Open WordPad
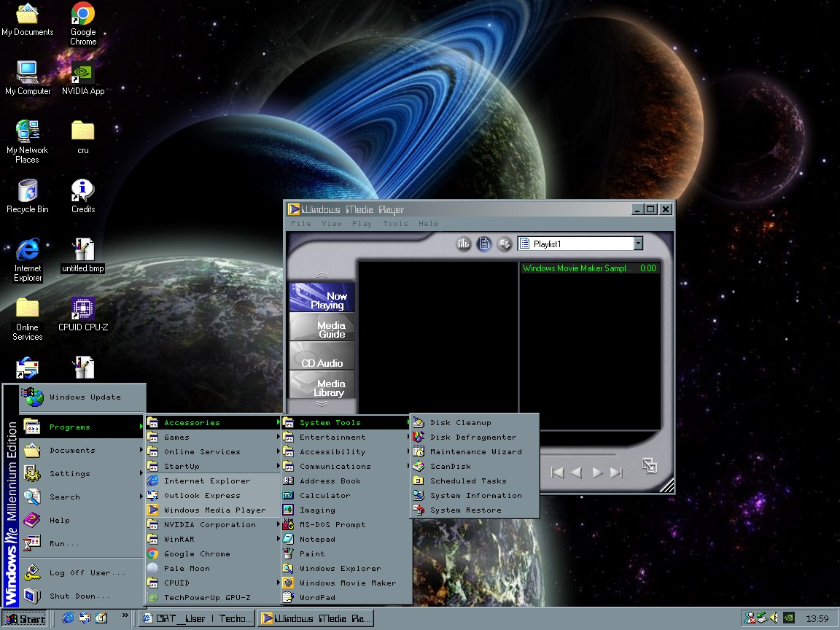The image size is (840, 630). (346, 597)
